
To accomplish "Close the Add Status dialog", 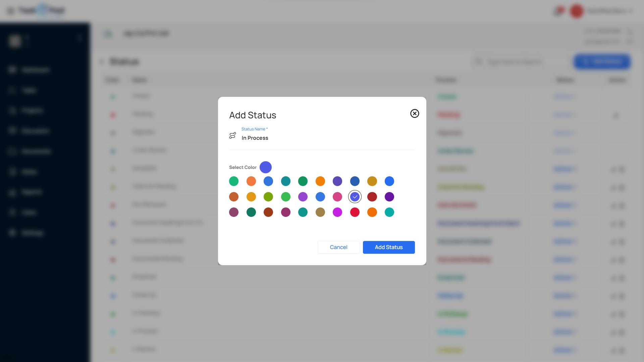I will point(415,114).
